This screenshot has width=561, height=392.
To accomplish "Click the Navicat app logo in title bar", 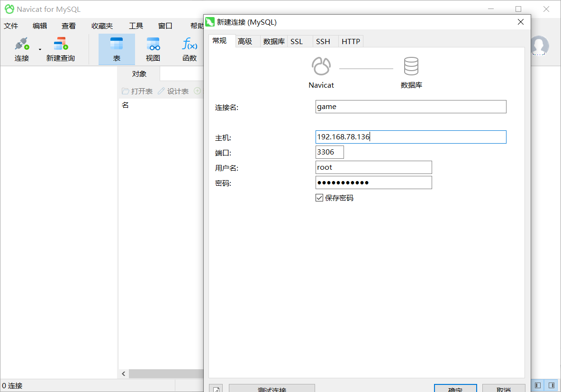I will pos(9,9).
